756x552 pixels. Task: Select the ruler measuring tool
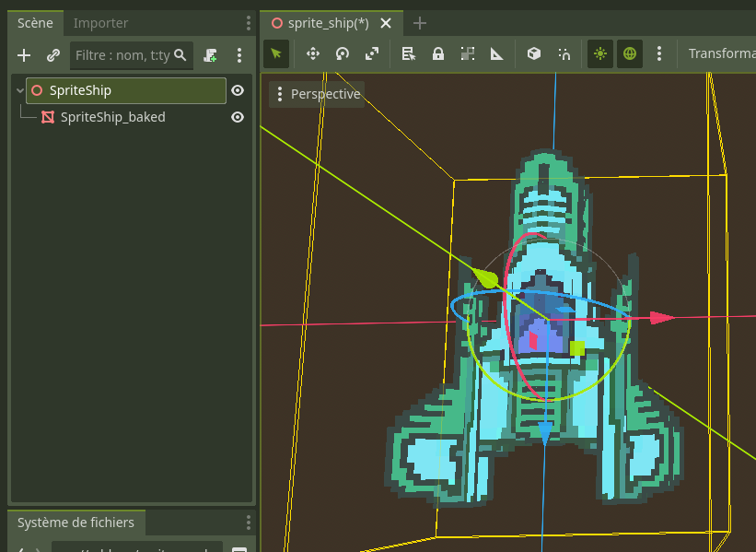click(x=497, y=53)
